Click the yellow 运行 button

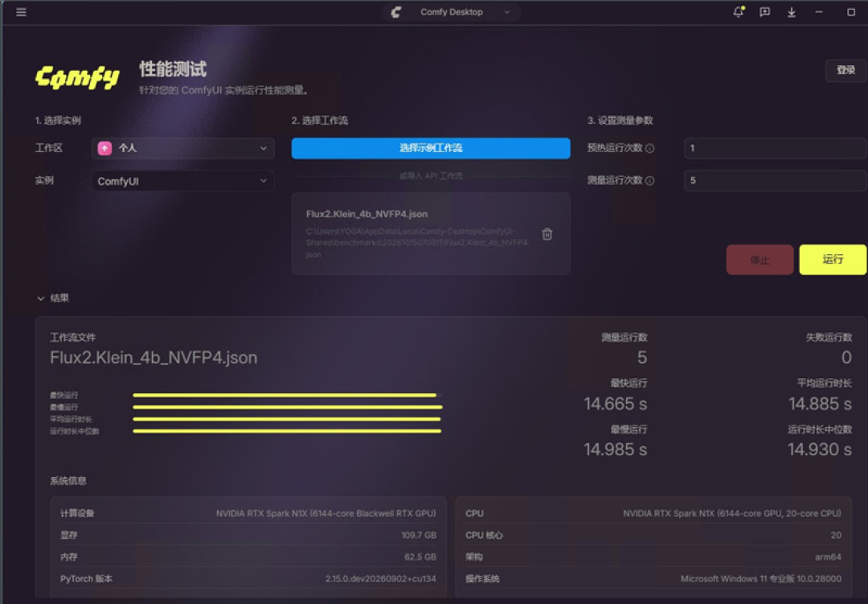click(x=833, y=259)
